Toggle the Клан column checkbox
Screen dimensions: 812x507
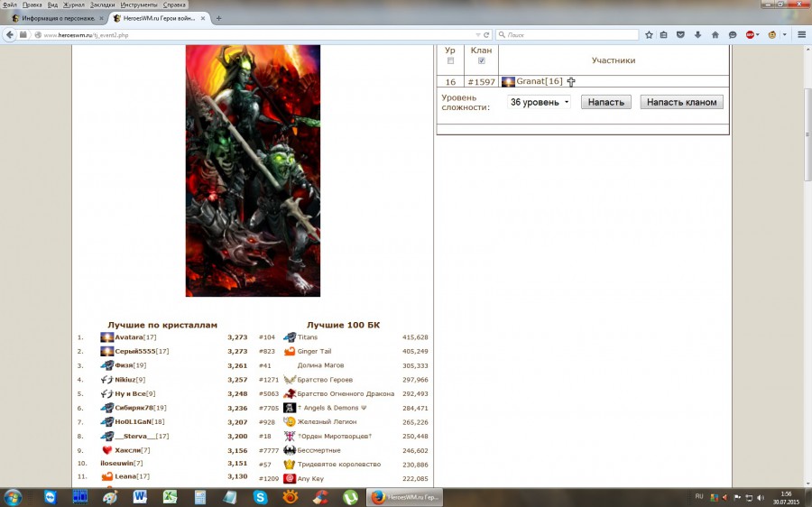(x=482, y=60)
